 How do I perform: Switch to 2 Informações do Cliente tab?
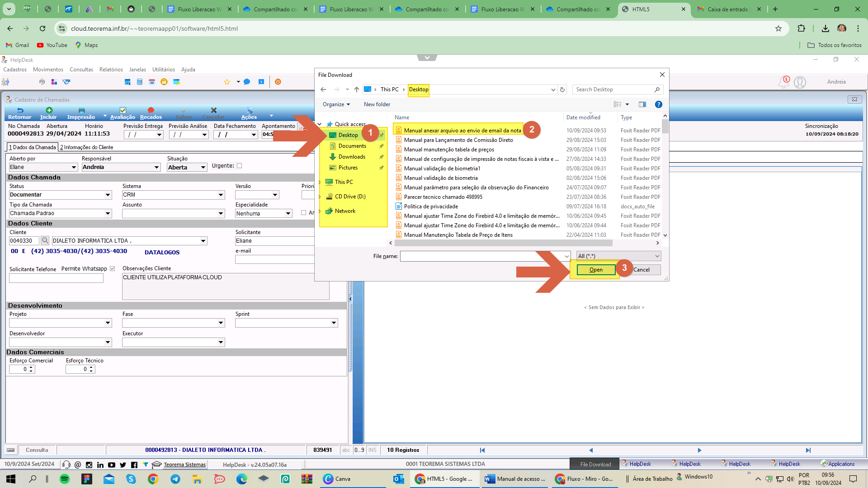point(87,147)
